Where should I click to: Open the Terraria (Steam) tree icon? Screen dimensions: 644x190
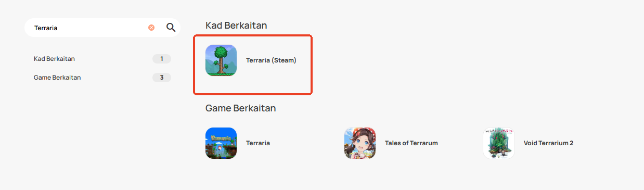(x=221, y=60)
